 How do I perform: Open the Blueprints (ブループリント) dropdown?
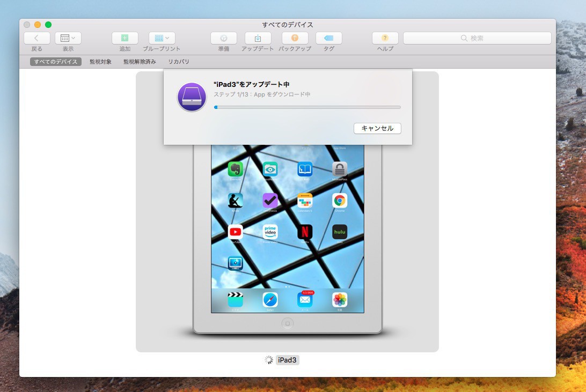point(162,38)
